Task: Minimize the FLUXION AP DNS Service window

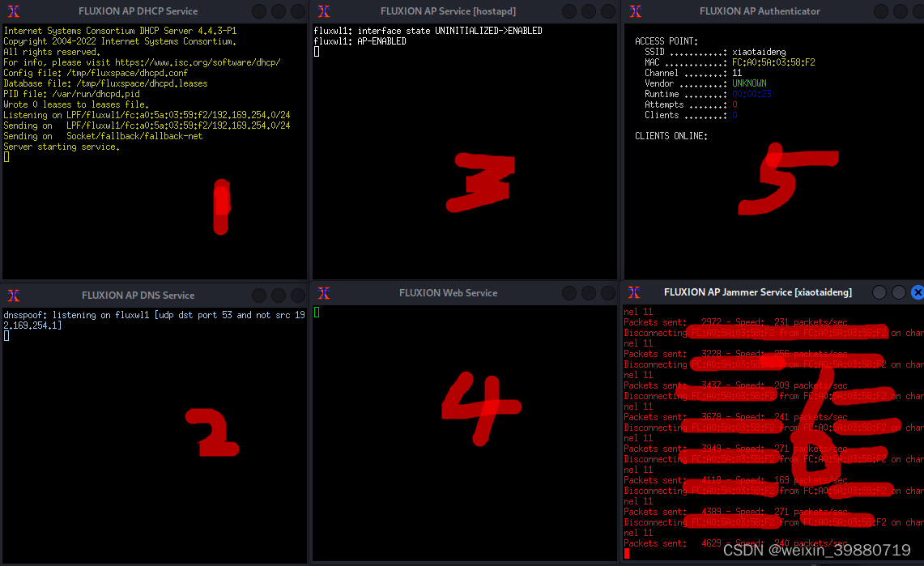Action: tap(258, 295)
